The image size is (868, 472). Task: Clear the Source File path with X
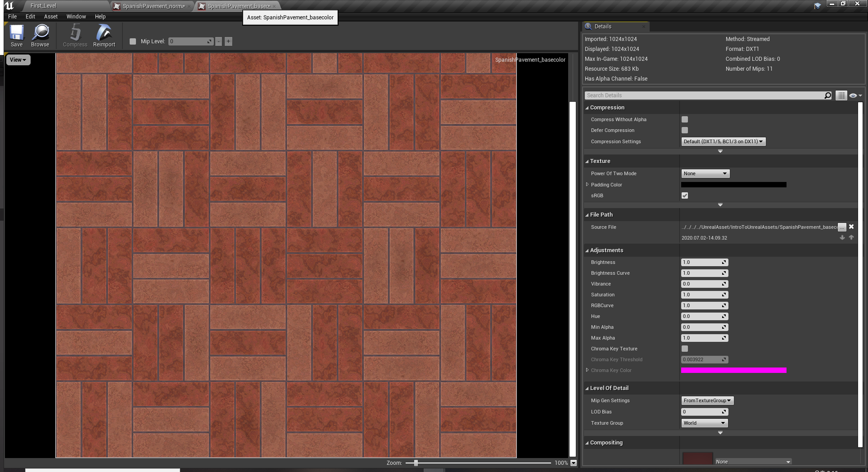click(x=851, y=227)
